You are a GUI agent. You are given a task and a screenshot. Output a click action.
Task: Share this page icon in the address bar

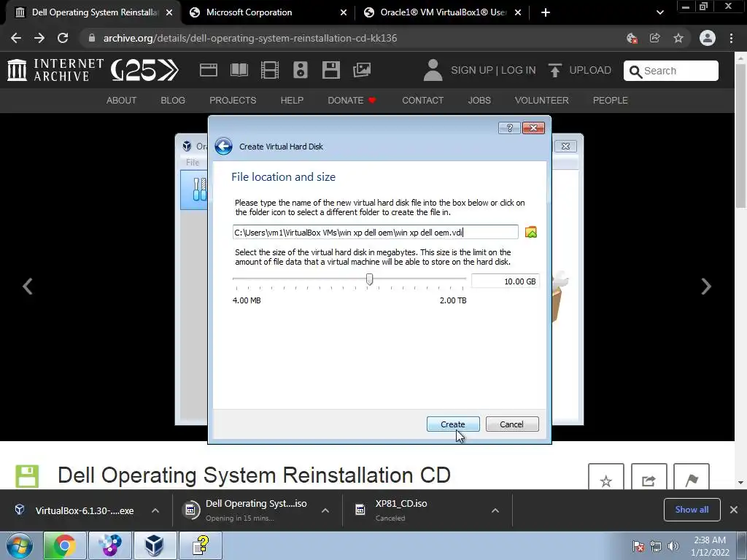(x=655, y=38)
